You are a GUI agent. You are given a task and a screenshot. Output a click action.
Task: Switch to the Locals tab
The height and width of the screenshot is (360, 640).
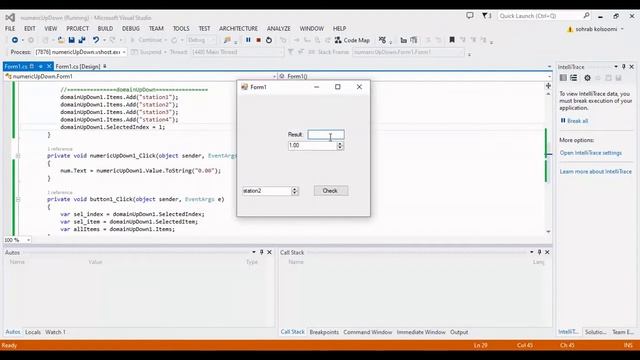(x=33, y=332)
